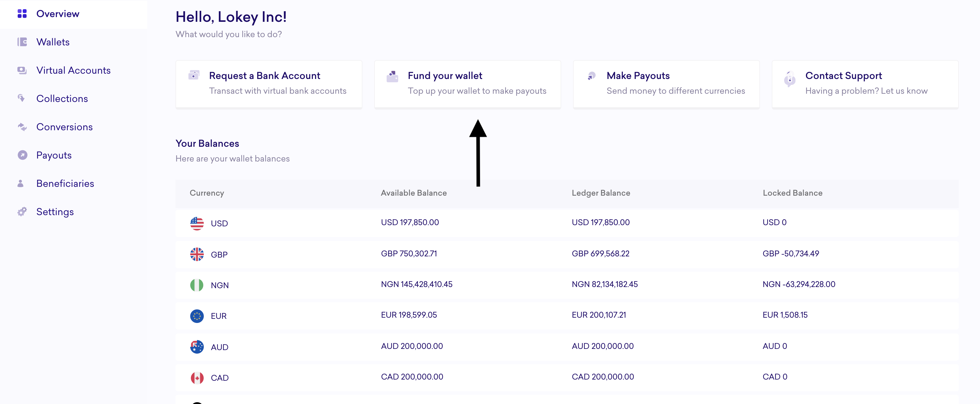Click the Beneficiaries person icon

[21, 184]
